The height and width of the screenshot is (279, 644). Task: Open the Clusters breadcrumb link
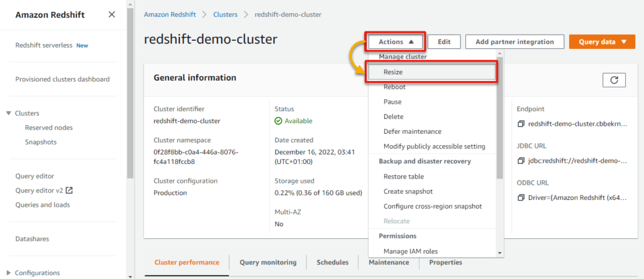point(226,14)
